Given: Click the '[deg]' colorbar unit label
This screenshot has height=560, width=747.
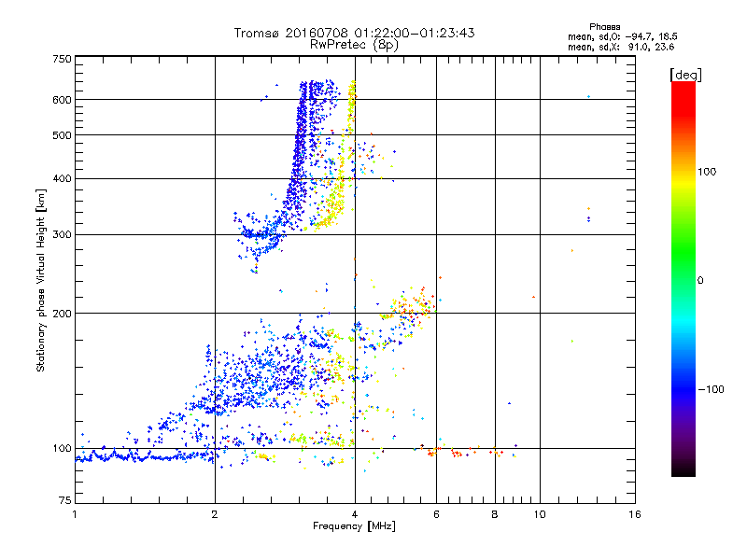Looking at the screenshot, I should click(685, 75).
